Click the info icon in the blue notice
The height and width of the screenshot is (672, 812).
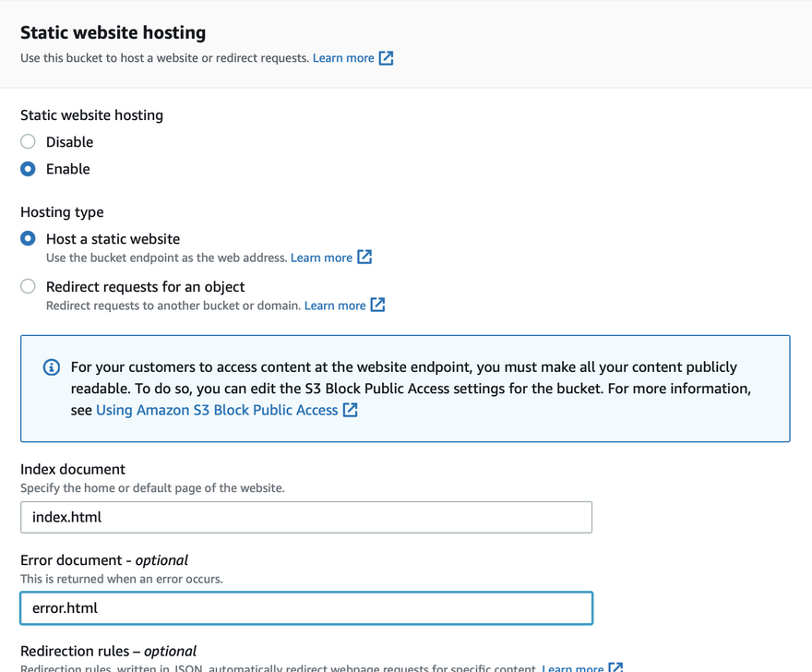tap(52, 367)
